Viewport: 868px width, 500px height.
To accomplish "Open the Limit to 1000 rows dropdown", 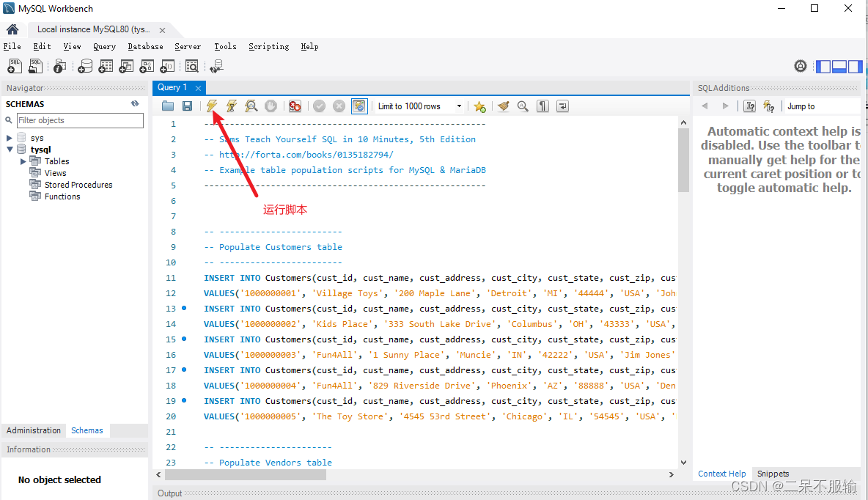I will click(419, 106).
